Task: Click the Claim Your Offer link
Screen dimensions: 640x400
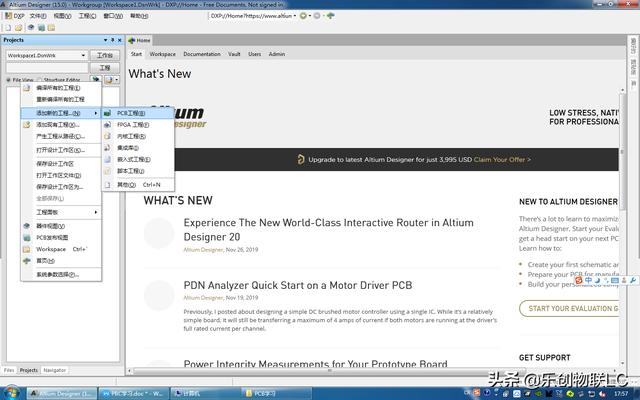Action: click(502, 160)
